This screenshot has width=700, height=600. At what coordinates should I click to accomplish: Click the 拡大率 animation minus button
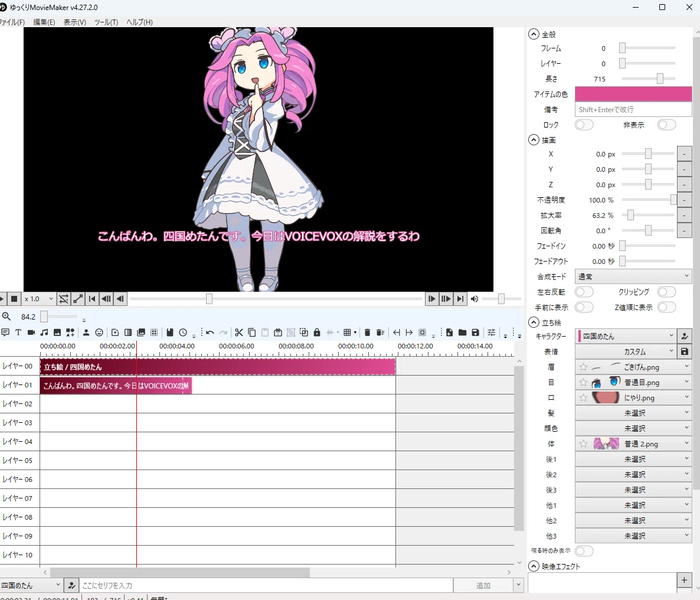(x=685, y=216)
